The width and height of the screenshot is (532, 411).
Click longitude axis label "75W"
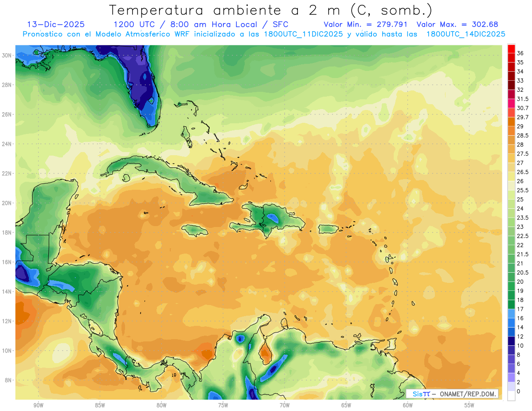223,406
